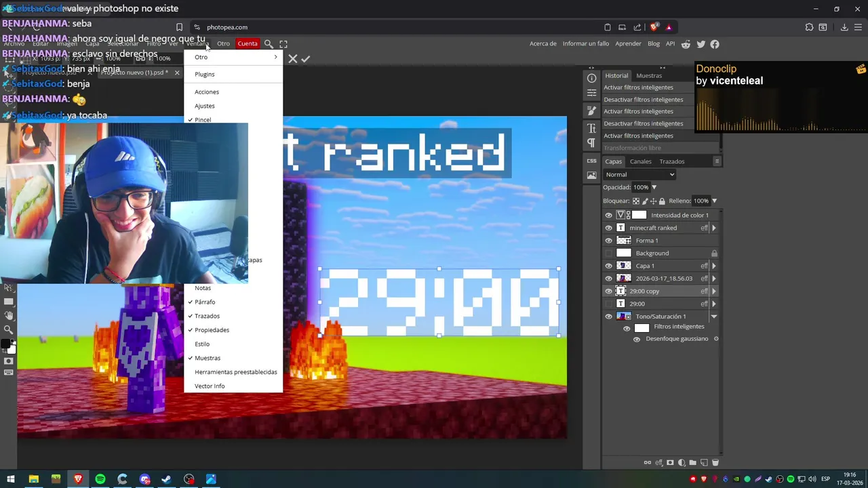
Task: Show the Background layer
Action: (608, 253)
